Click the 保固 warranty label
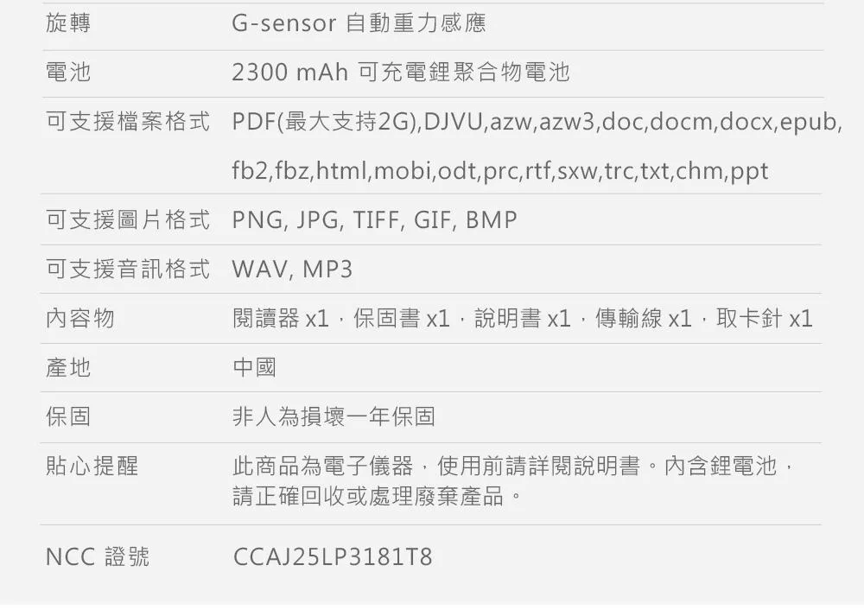 tap(68, 416)
